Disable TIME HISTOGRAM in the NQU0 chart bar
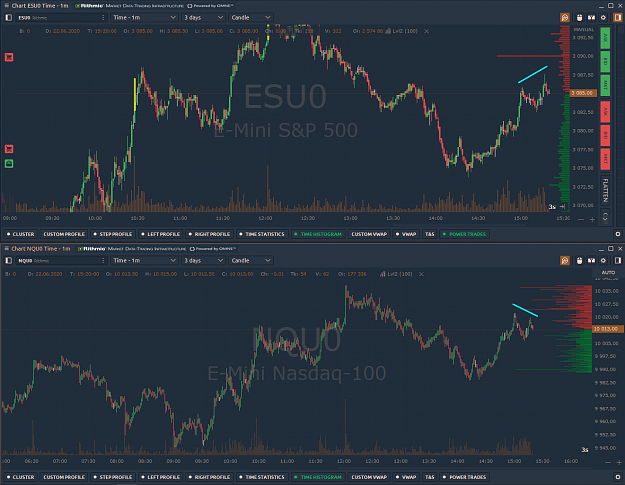Screen dimensions: 625x485 [318, 477]
